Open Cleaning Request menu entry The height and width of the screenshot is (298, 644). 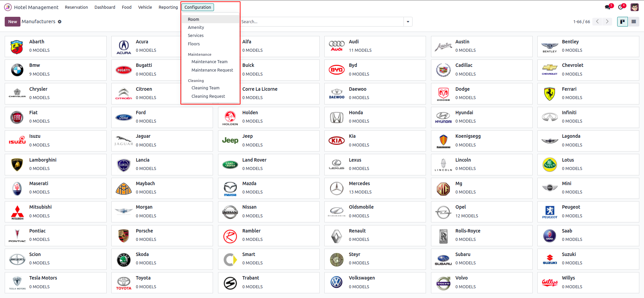point(210,96)
